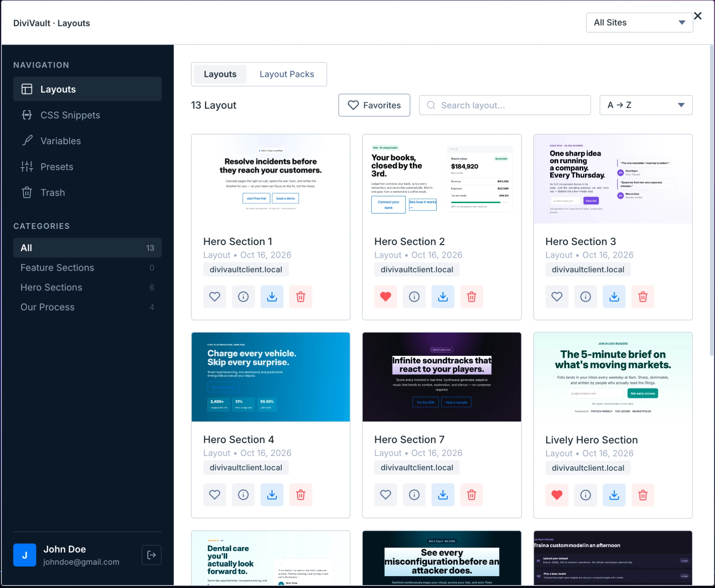Click the vertical scrollbar of the layouts list

click(711, 200)
